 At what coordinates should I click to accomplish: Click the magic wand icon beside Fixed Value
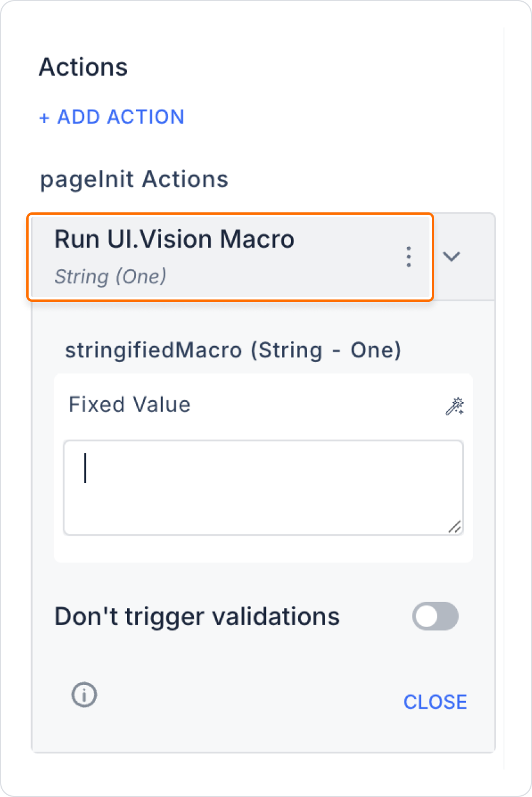[x=454, y=406]
